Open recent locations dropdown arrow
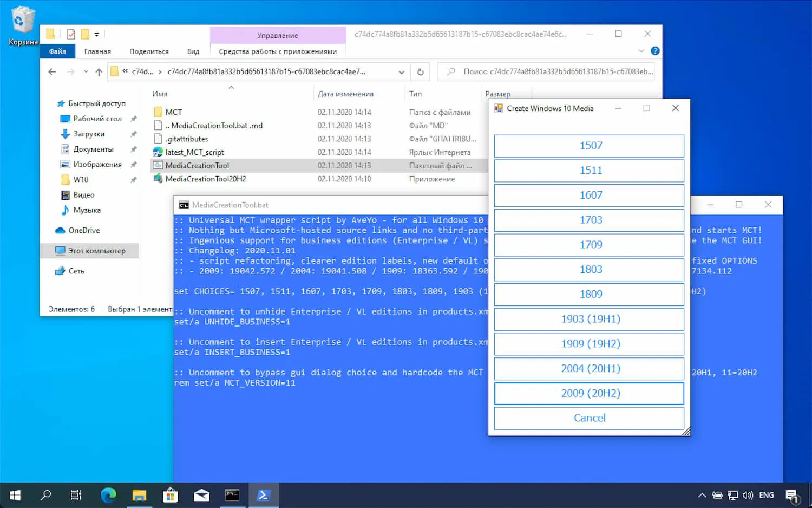The height and width of the screenshot is (508, 812). point(86,72)
